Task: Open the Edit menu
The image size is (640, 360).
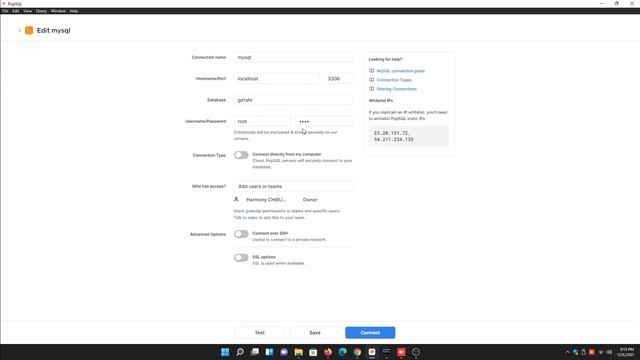Action: 16,11
